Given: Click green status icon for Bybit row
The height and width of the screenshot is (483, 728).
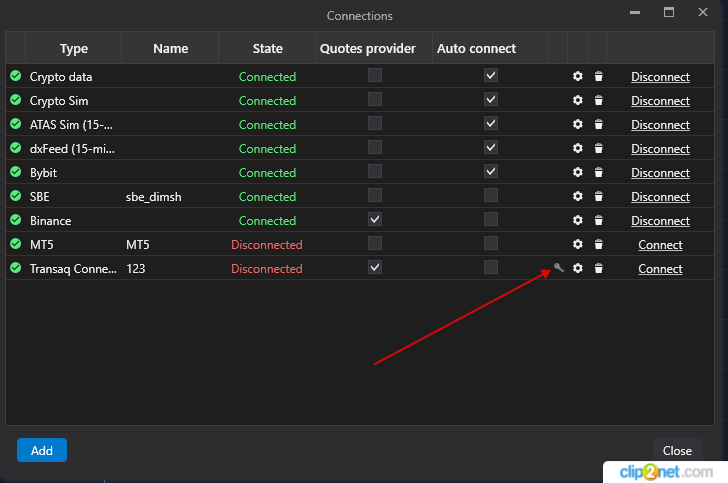Looking at the screenshot, I should [x=16, y=172].
